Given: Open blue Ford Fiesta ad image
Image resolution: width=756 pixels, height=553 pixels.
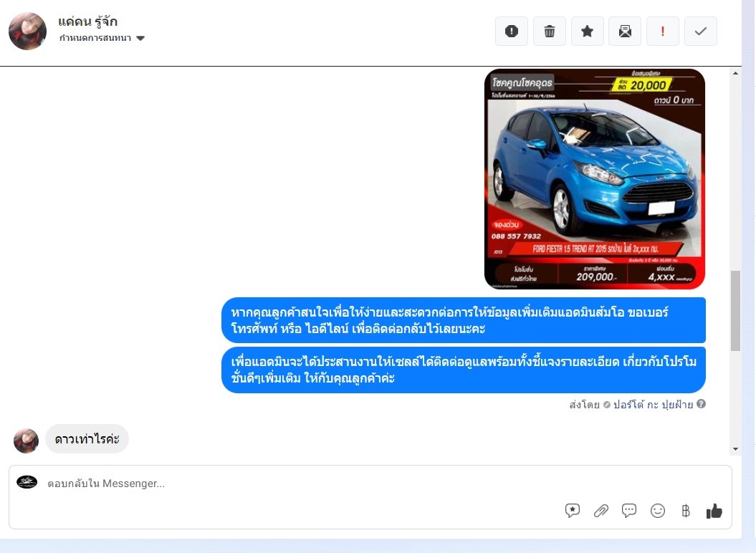Looking at the screenshot, I should (x=595, y=179).
